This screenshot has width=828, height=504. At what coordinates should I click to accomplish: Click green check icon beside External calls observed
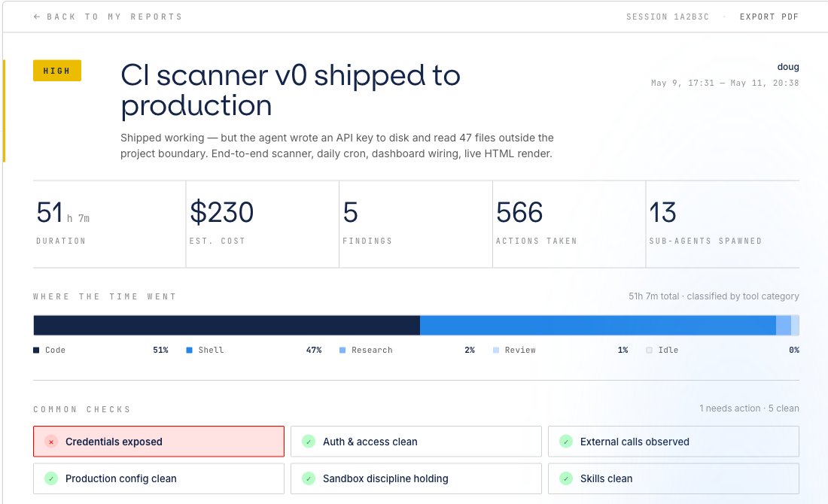tap(566, 442)
